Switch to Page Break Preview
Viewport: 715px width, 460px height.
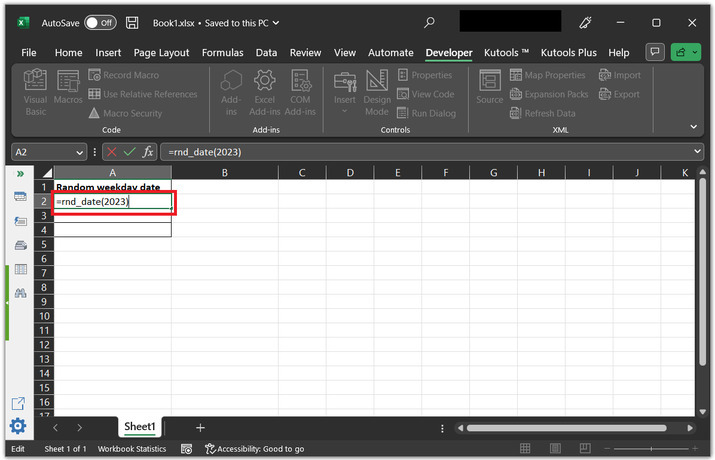pos(585,449)
